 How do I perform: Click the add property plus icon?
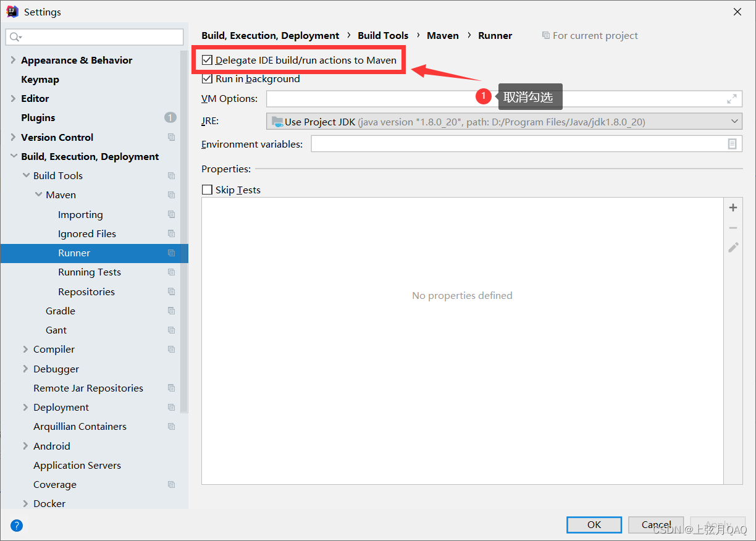coord(733,208)
